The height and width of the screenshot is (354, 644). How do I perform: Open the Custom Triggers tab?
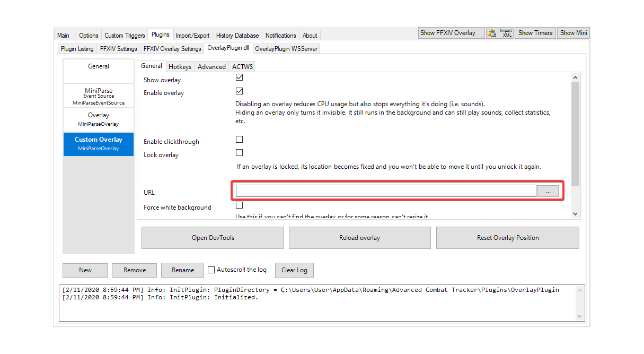point(125,35)
